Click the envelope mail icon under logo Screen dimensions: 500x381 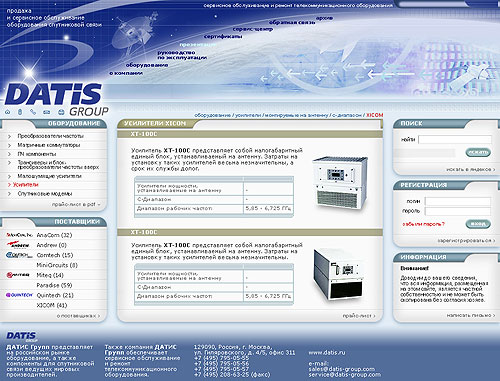[x=47, y=112]
